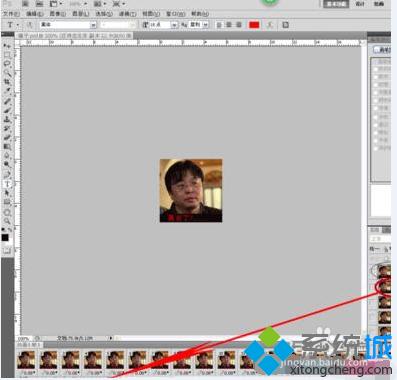
Task: Open the 图层(L) menu
Action: tap(81, 14)
